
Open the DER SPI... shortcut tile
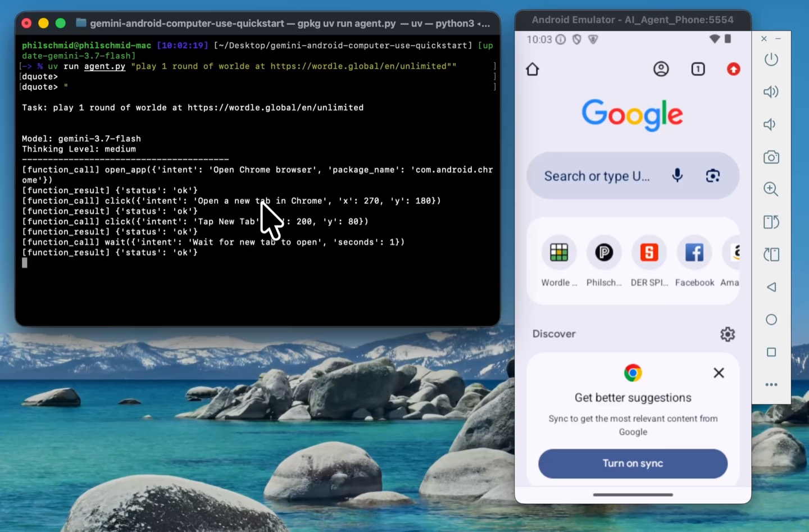coord(649,261)
